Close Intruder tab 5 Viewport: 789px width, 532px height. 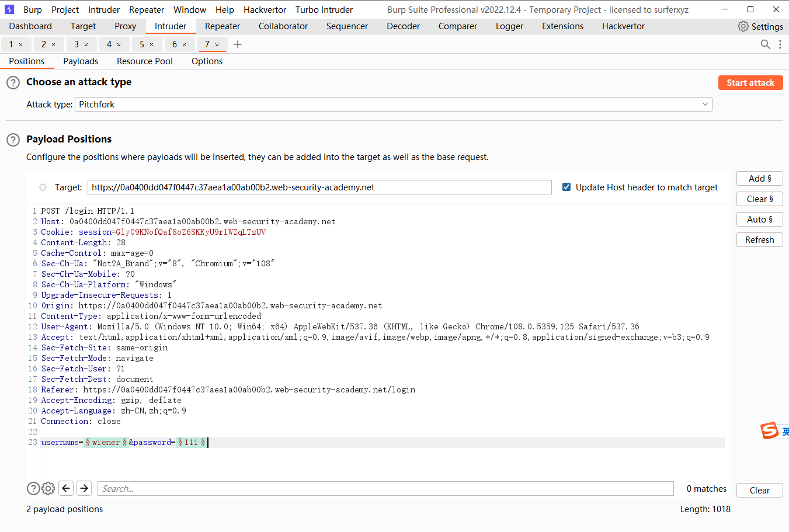[x=152, y=44]
